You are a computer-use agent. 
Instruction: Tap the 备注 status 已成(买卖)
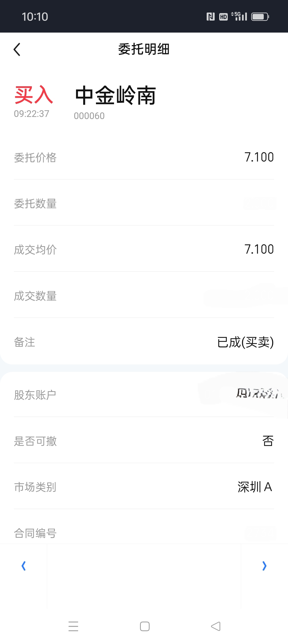tap(246, 342)
